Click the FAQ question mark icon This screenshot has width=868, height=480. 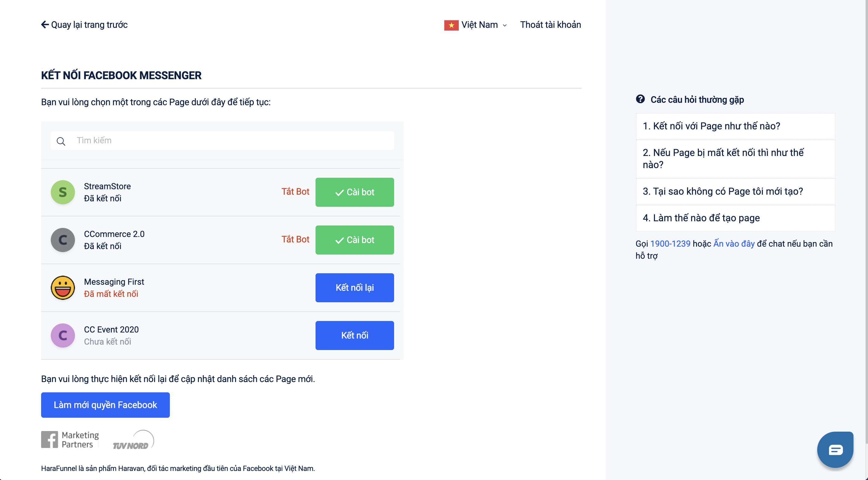pyautogui.click(x=640, y=99)
